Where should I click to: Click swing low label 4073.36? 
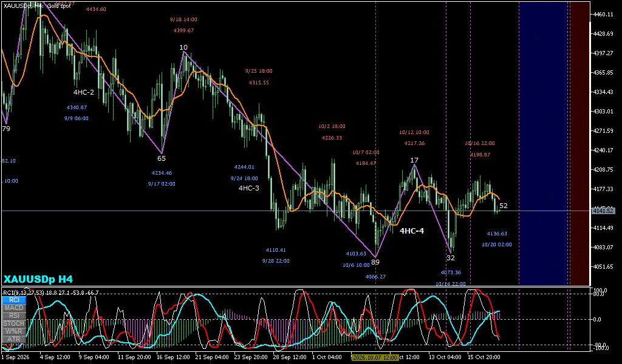point(451,272)
